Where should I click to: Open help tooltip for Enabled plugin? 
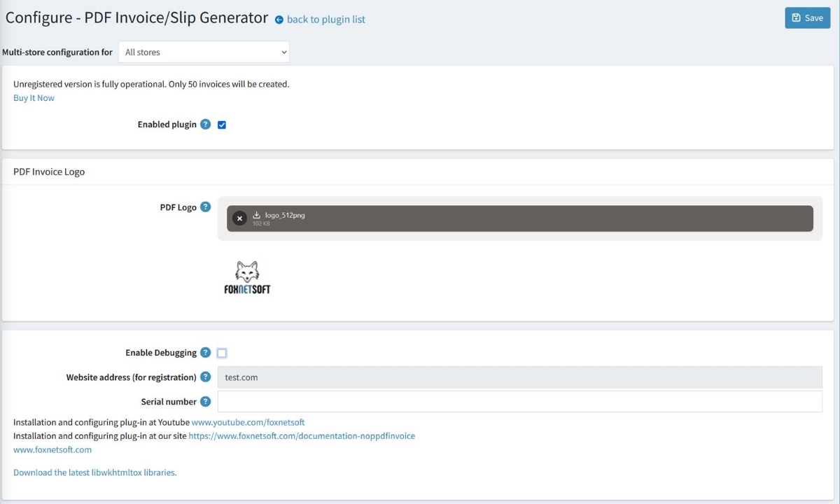205,124
